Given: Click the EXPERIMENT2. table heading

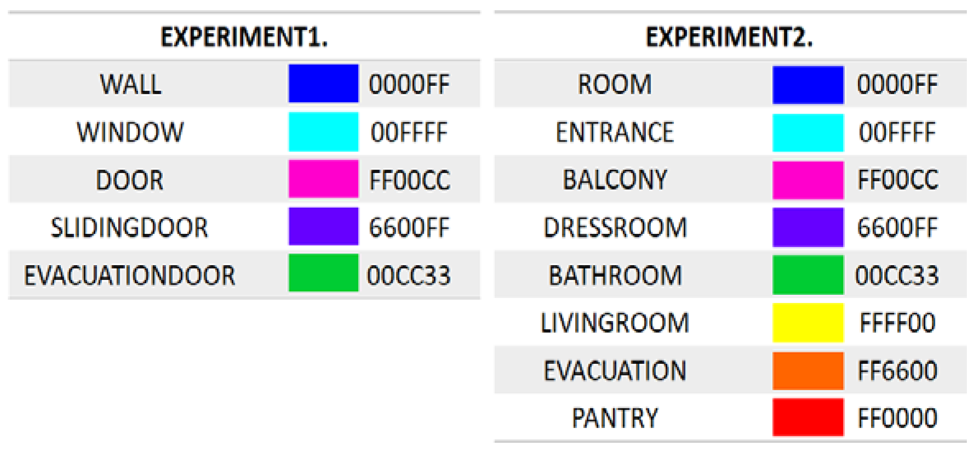Looking at the screenshot, I should click(x=729, y=37).
